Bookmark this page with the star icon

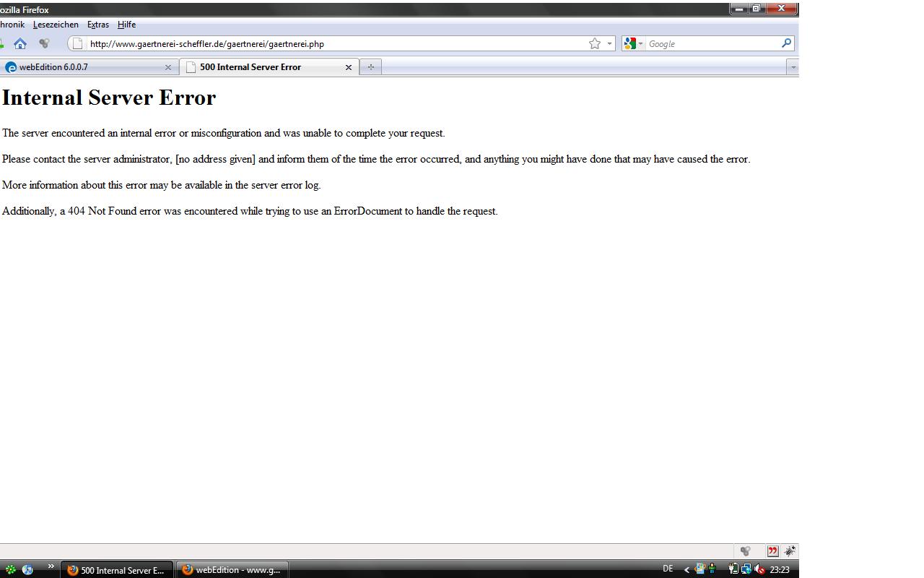[594, 43]
